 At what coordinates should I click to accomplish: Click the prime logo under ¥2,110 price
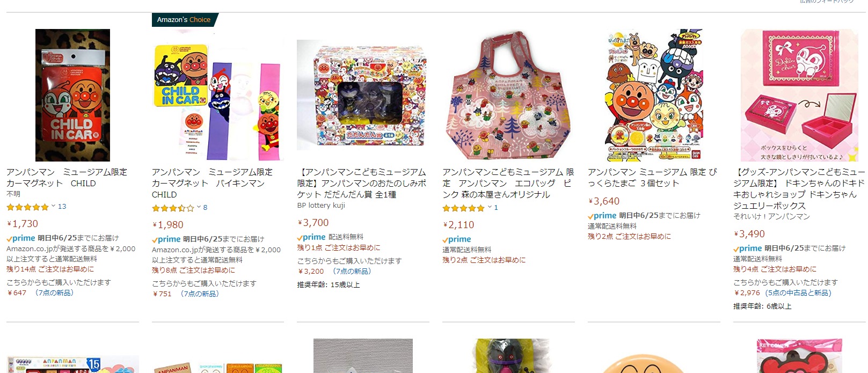[457, 239]
